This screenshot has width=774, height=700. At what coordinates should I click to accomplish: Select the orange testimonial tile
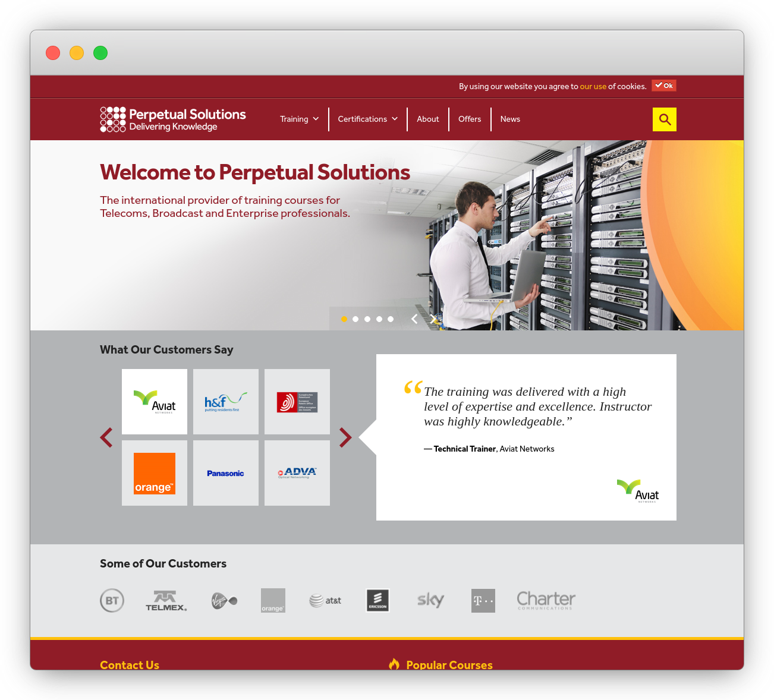point(155,473)
